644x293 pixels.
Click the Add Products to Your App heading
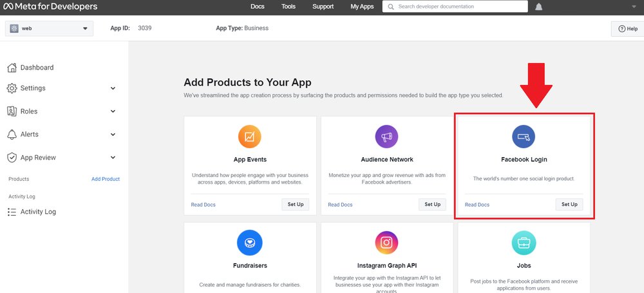(247, 82)
